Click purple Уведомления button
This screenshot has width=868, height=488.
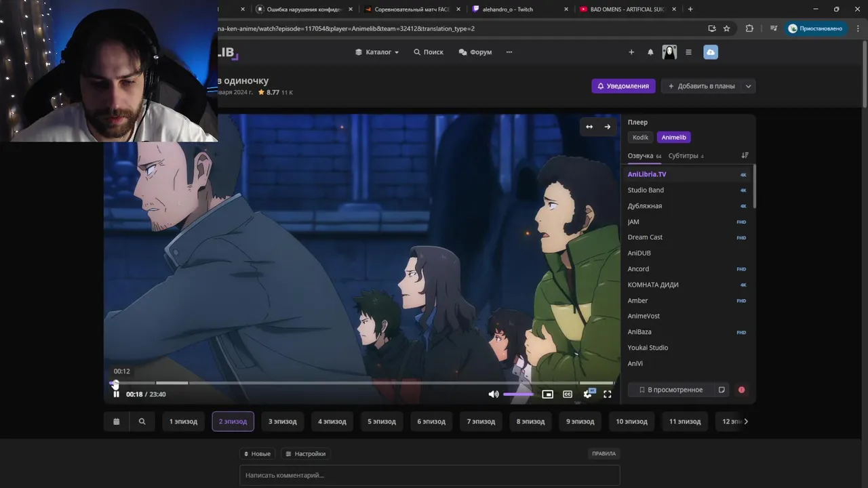pyautogui.click(x=623, y=86)
